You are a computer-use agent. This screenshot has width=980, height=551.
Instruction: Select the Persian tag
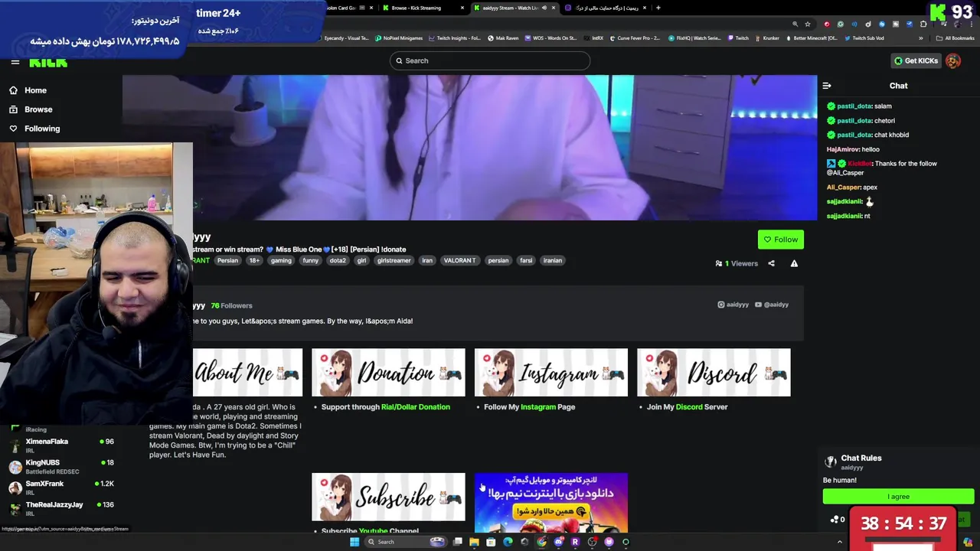point(227,260)
